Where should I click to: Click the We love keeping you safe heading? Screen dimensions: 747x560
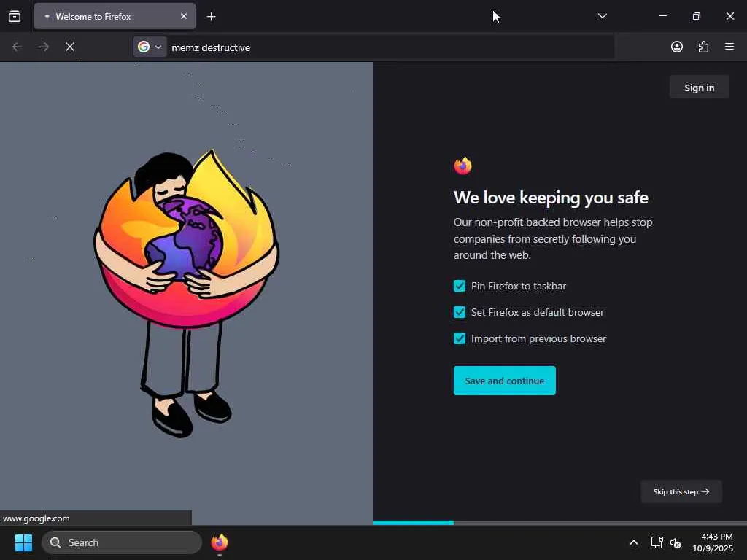coord(551,197)
